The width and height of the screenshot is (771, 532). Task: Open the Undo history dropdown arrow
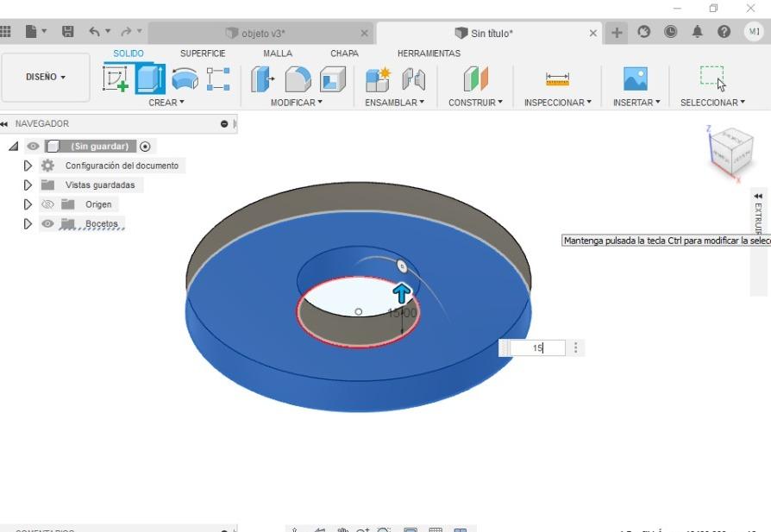point(108,31)
